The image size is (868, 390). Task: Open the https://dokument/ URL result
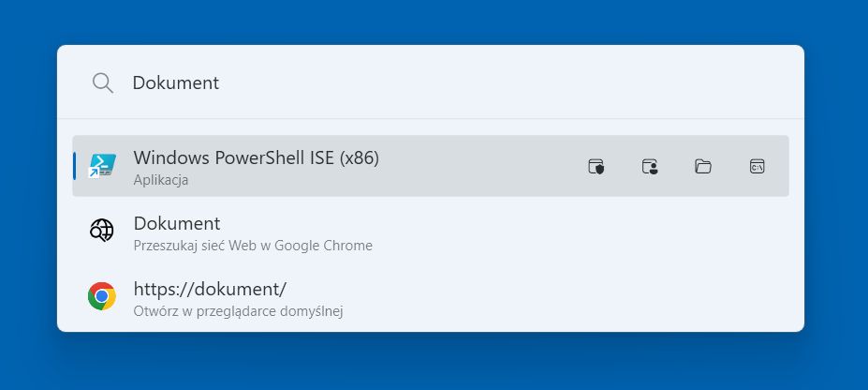pos(431,296)
